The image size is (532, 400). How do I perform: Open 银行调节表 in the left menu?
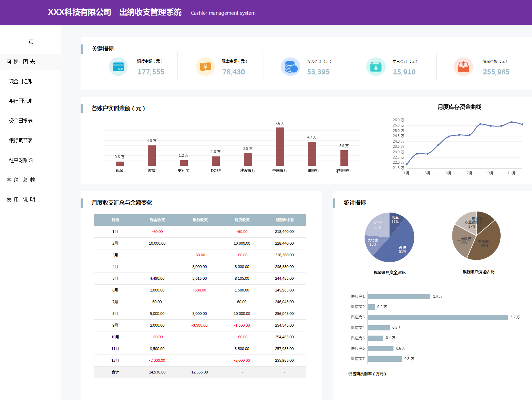(21, 140)
